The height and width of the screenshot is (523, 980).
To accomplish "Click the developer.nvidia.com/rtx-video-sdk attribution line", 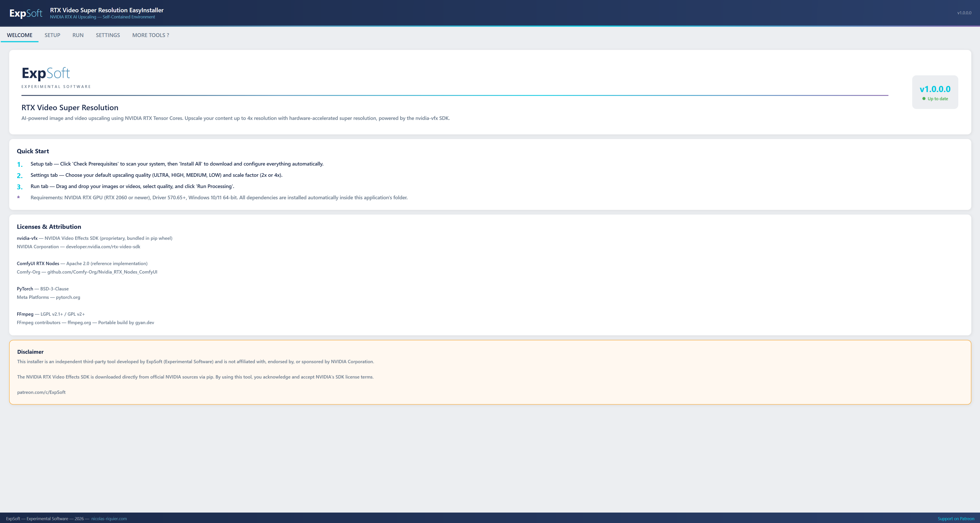I will tap(78, 247).
